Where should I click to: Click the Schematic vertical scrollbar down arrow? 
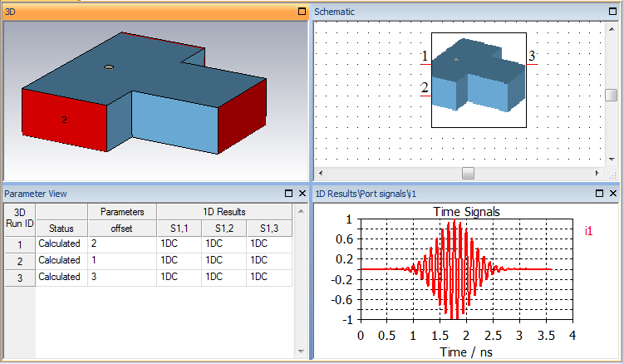(x=612, y=160)
